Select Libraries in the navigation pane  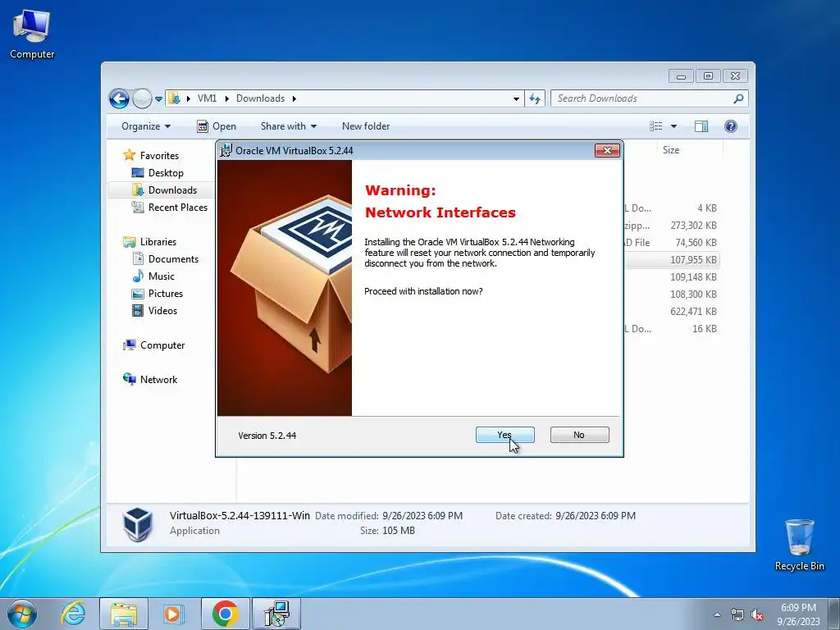click(x=149, y=242)
